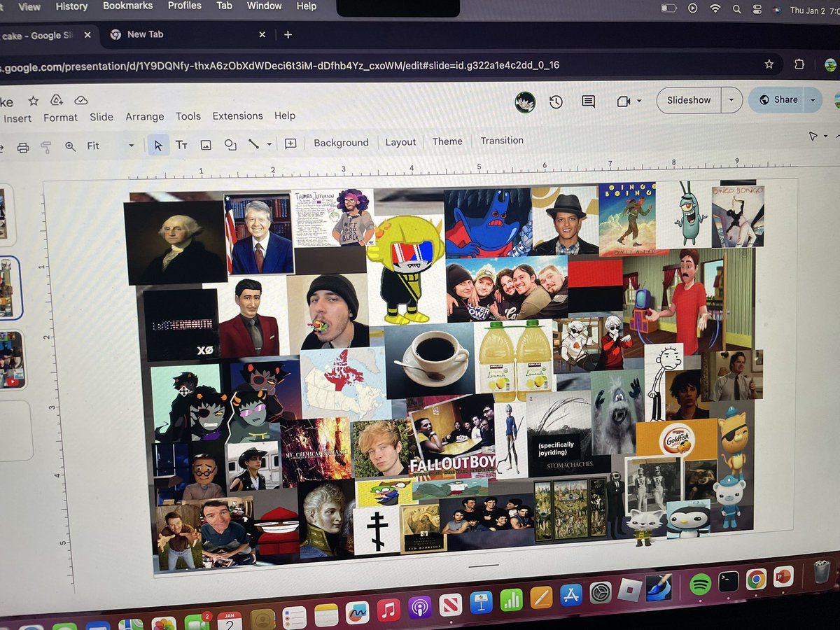Select the George Washington portrait on the slide
Screen dimensions: 840x630
click(175, 243)
